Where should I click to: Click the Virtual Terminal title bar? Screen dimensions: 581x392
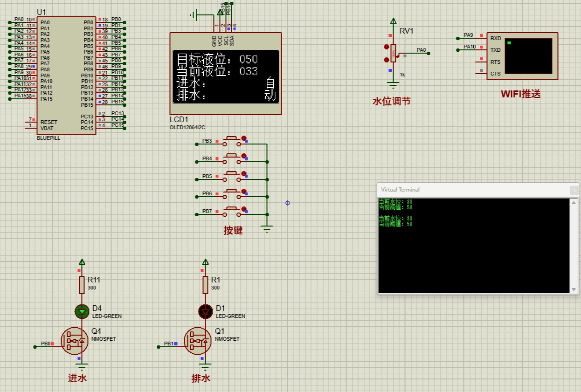pos(466,190)
